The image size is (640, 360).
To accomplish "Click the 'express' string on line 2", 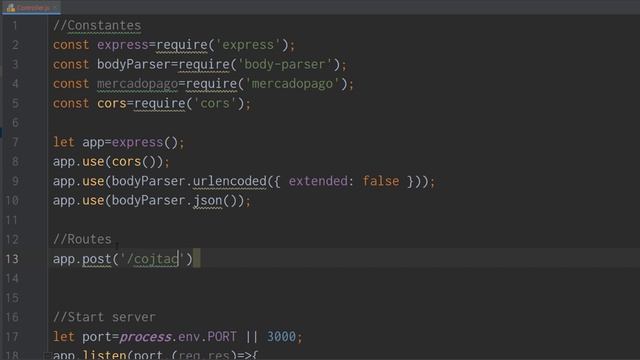I will [x=248, y=44].
